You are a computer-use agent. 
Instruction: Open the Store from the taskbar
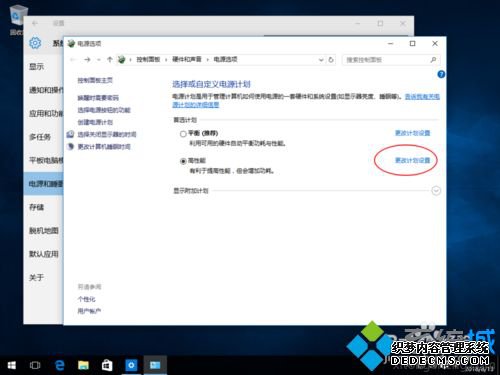pyautogui.click(x=107, y=365)
